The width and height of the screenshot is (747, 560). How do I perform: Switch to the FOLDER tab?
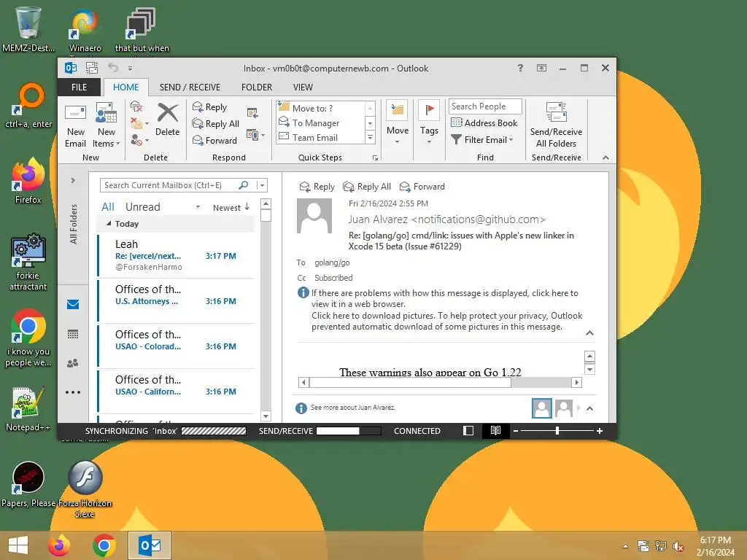(x=257, y=87)
